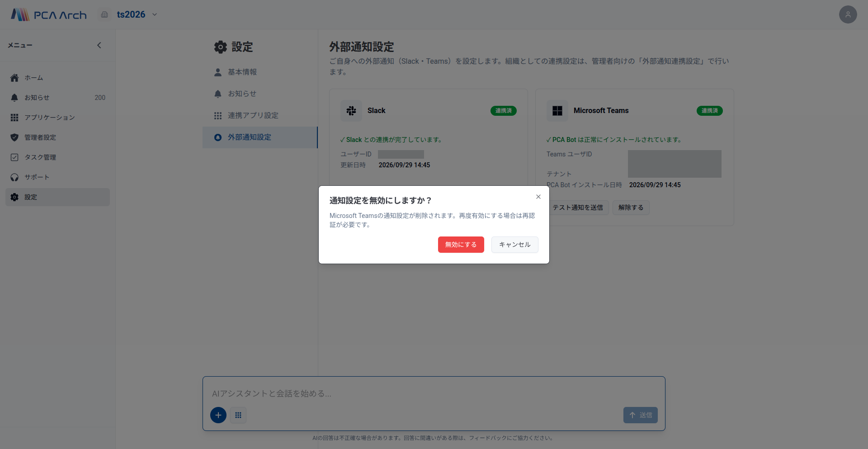Click the home icon in sidebar

(x=14, y=78)
